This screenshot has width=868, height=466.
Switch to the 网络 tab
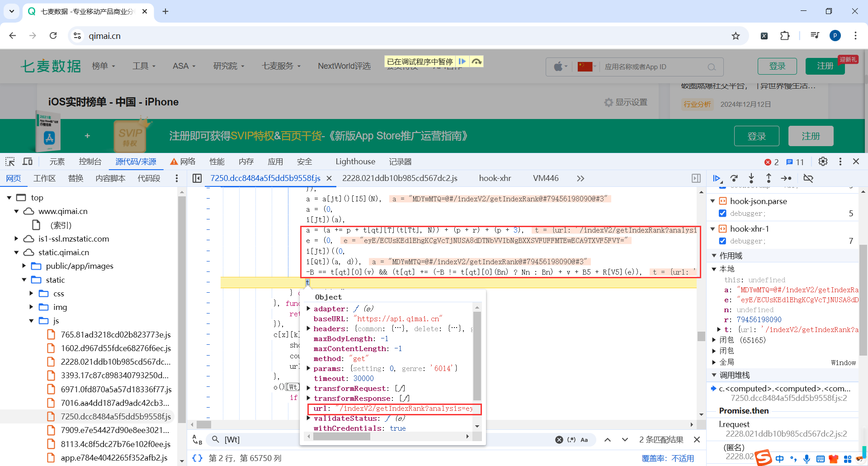click(183, 162)
